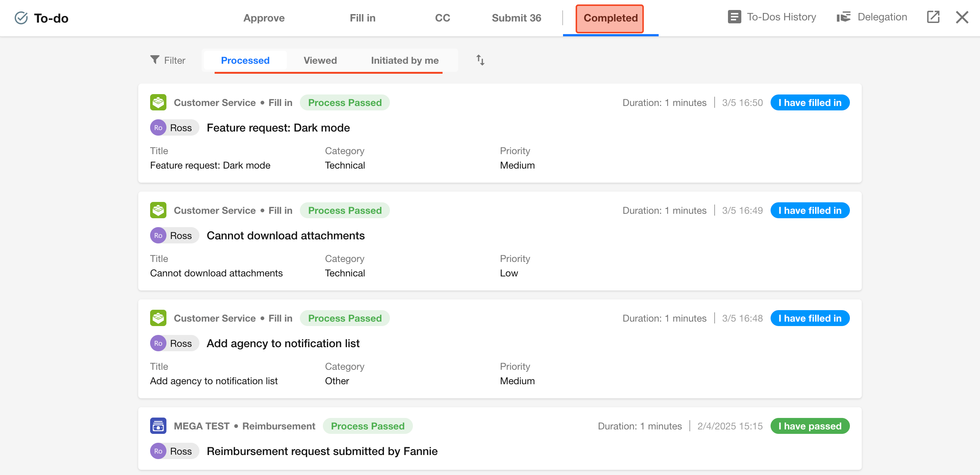Screen dimensions: 980x475
Task: Open the Add agency to notification list entry
Action: click(x=283, y=343)
